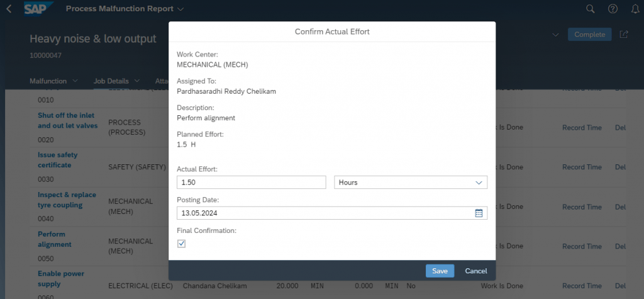Click the SAP logo
This screenshot has width=644, height=299.
tap(38, 9)
